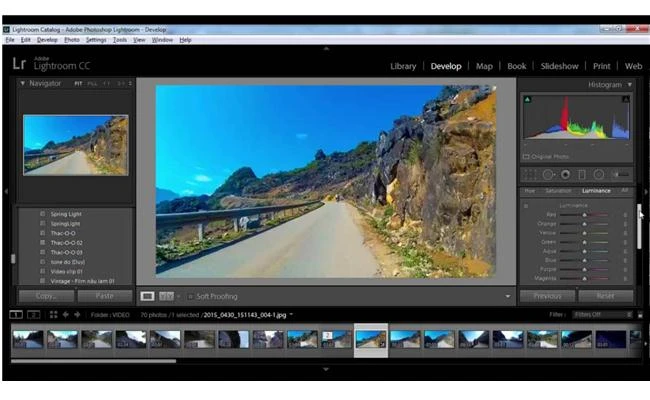Click the Reset button
650x400 pixels.
(604, 296)
